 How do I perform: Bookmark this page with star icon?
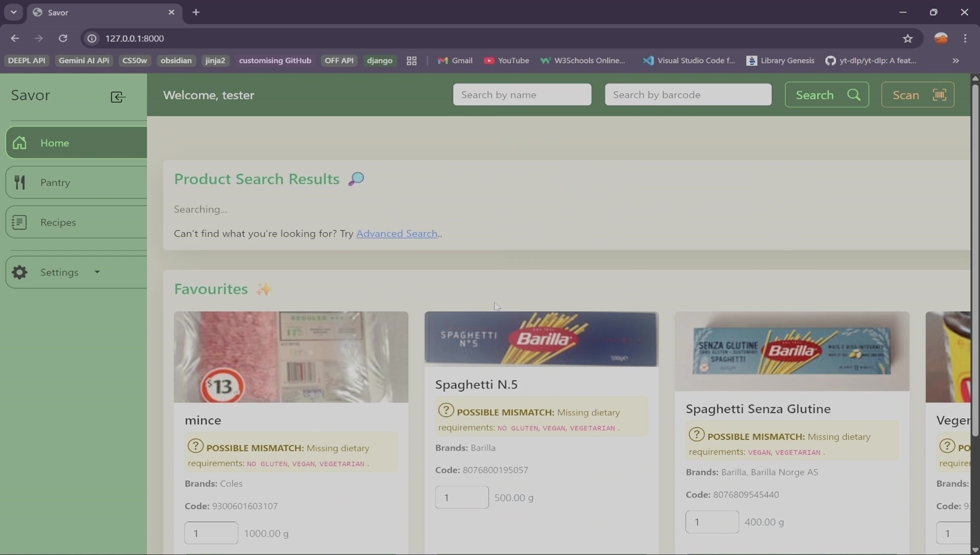[908, 38]
